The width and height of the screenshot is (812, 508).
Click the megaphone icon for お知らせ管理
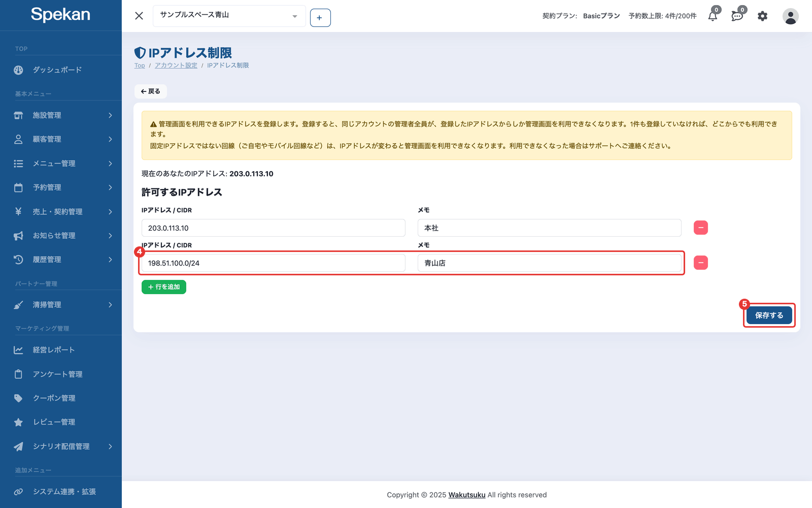pyautogui.click(x=18, y=236)
